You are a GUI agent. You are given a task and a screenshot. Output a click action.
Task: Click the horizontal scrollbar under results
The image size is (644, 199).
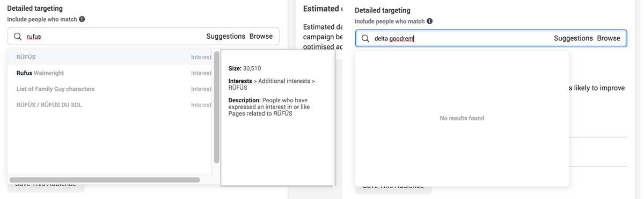click(x=105, y=180)
